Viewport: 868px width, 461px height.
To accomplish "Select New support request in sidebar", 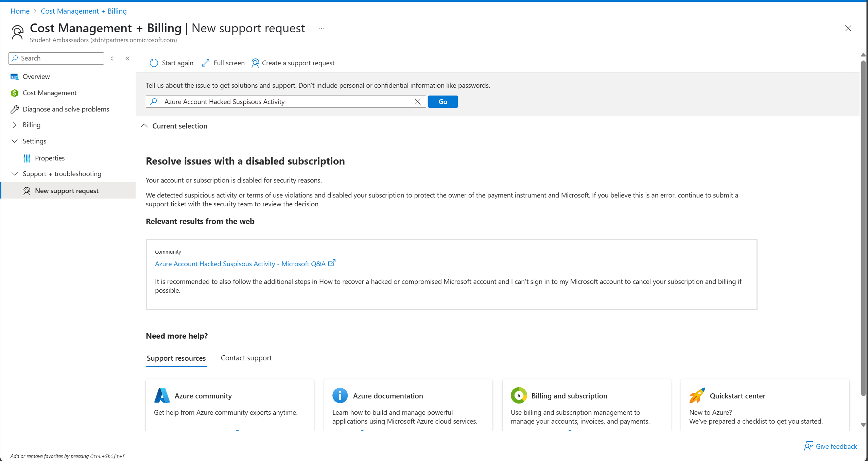I will pyautogui.click(x=68, y=191).
